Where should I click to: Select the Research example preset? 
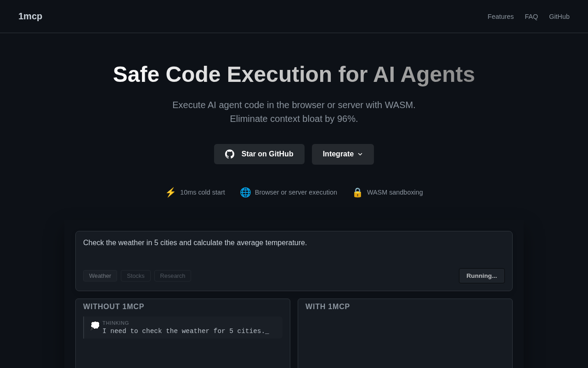coord(173,276)
